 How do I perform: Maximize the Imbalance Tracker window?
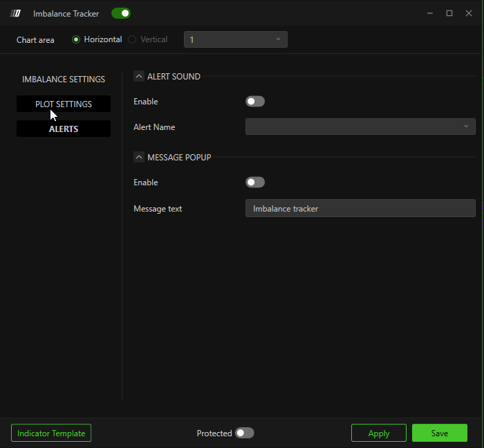click(x=449, y=13)
